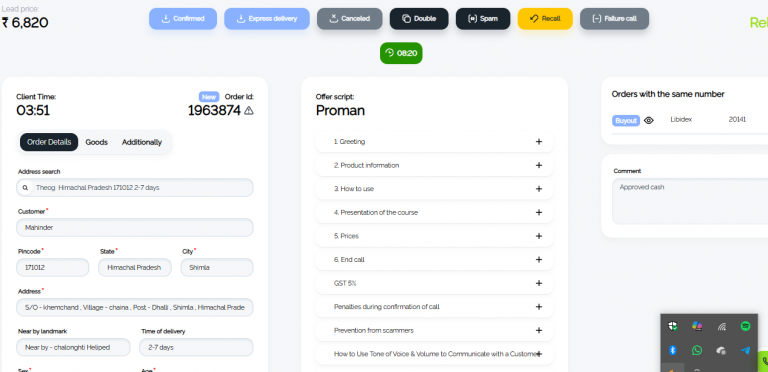The image size is (768, 372).
Task: Mark the order as Canceled
Action: tap(349, 19)
